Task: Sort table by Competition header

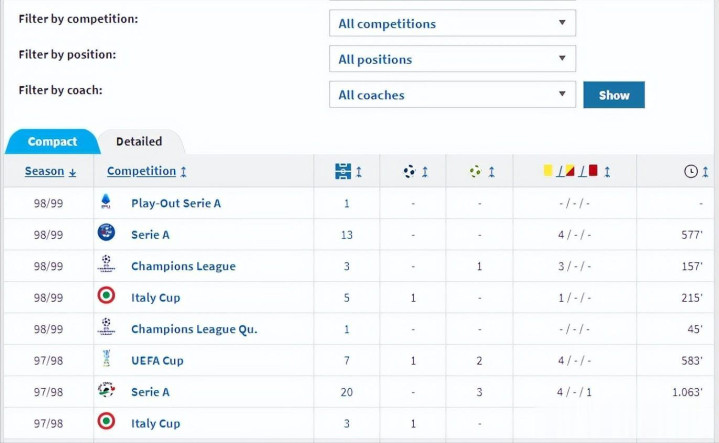Action: [141, 171]
